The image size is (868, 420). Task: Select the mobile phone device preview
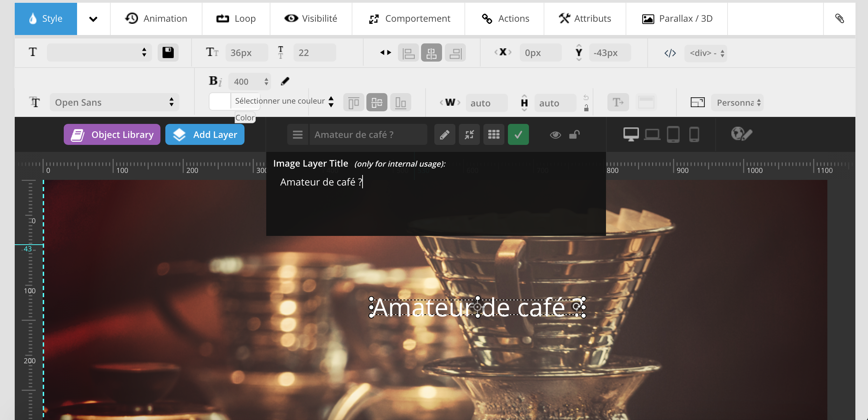[694, 134]
